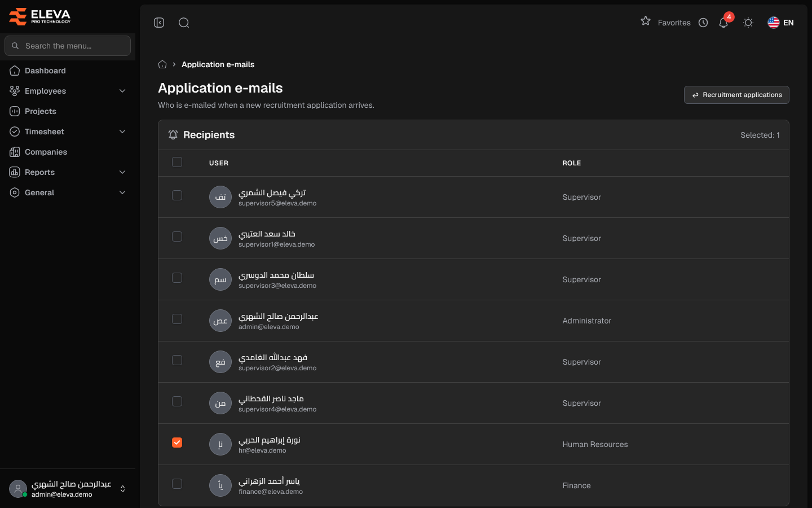Check the finance@eleva.demo recipient checkbox
Screen dimensions: 812x508
coord(177,484)
